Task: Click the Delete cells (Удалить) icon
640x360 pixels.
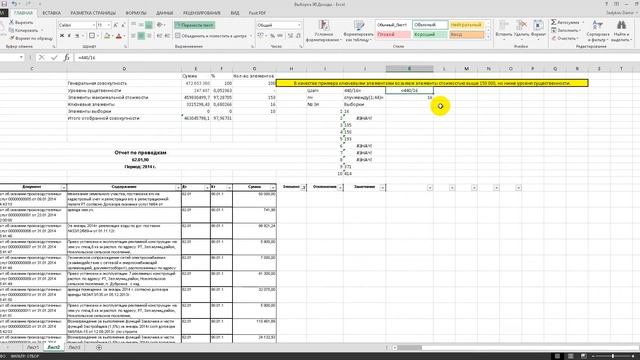Action: coord(521,25)
